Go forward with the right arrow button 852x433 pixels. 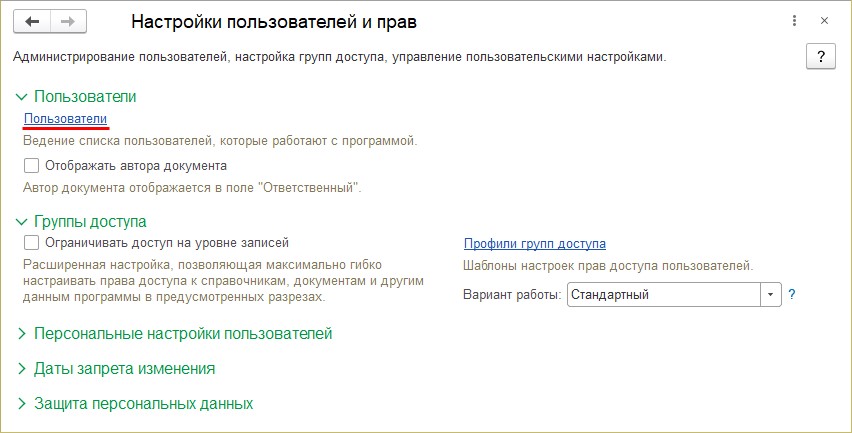tap(68, 22)
